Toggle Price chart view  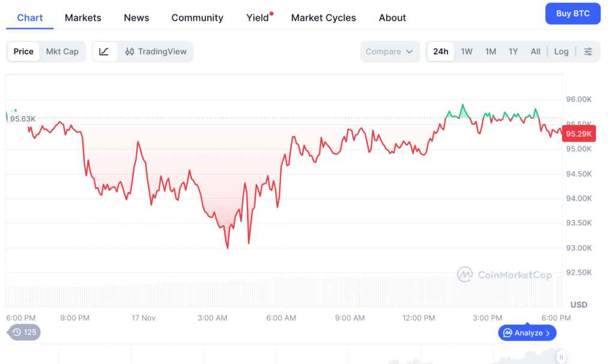point(23,52)
